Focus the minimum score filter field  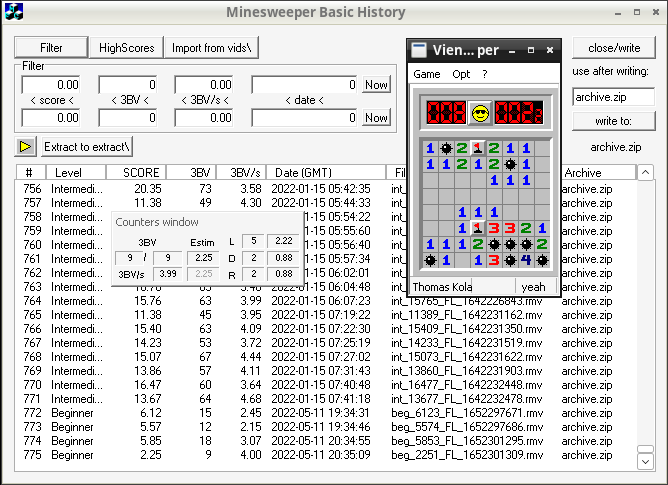point(51,84)
